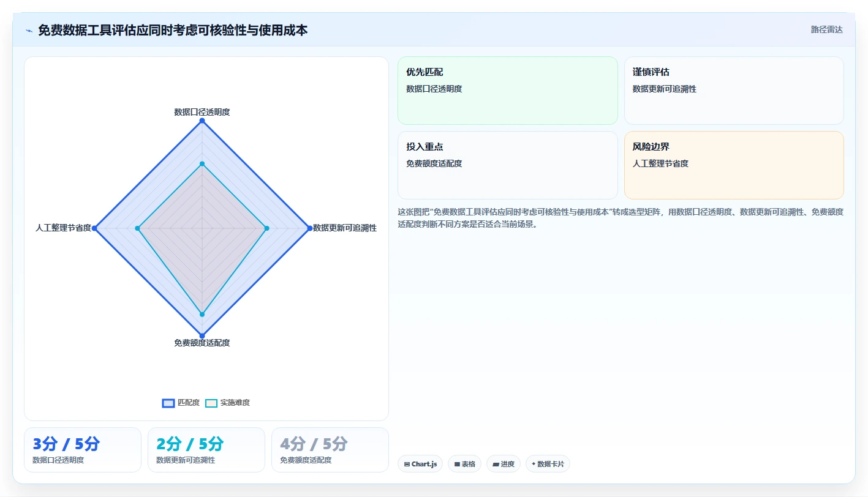Click 数据口径透明度 caption under 3分 score
This screenshot has height=497, width=868.
(58, 460)
